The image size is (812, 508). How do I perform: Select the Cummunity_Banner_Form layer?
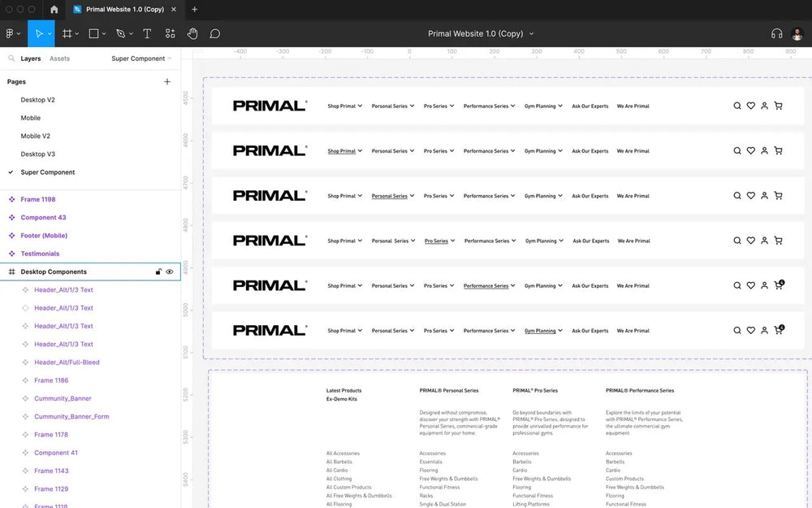71,417
